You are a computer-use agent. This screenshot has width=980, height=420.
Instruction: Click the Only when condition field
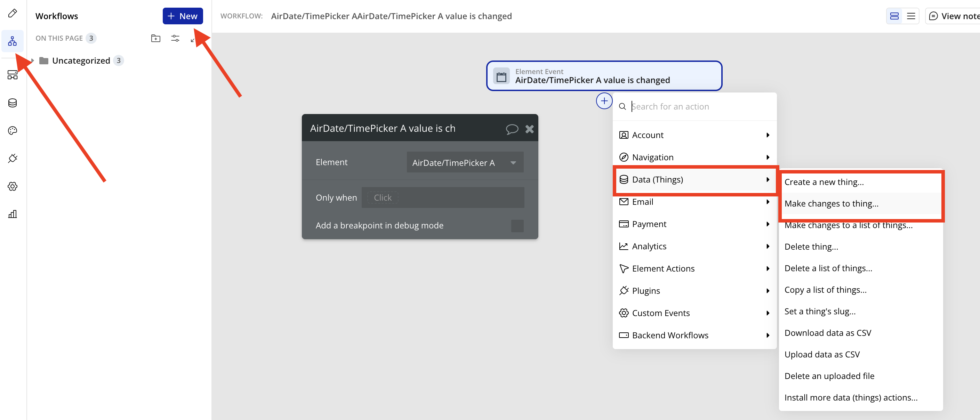click(x=443, y=198)
